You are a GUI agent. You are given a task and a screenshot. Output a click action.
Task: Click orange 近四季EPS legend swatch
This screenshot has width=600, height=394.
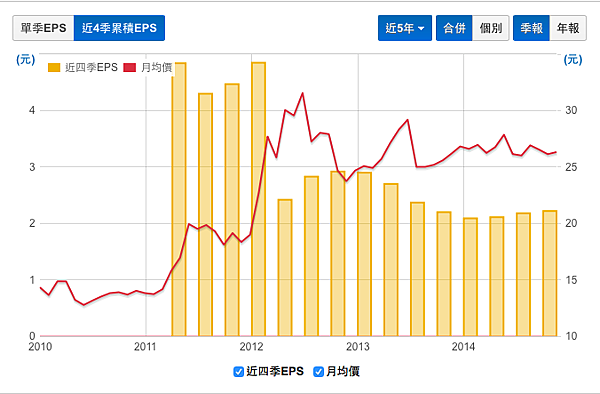pos(54,68)
